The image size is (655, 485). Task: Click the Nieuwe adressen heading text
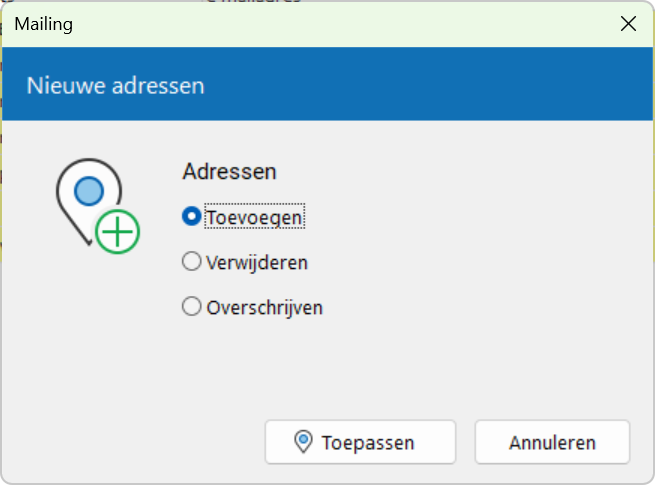point(116,86)
